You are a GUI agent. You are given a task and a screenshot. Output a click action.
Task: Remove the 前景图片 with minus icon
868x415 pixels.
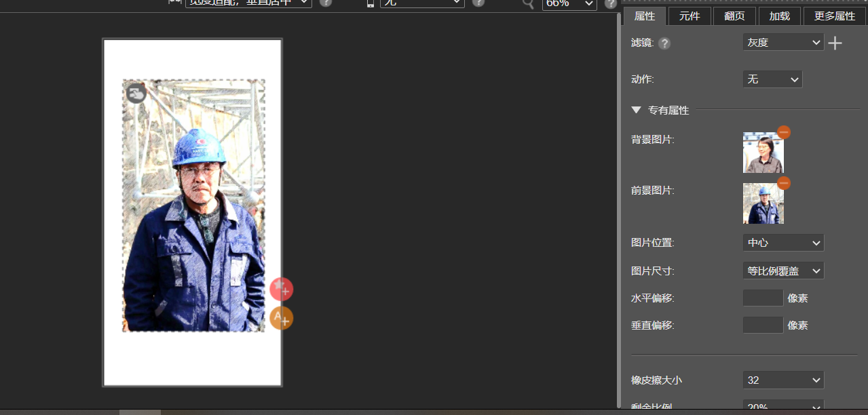tap(784, 182)
